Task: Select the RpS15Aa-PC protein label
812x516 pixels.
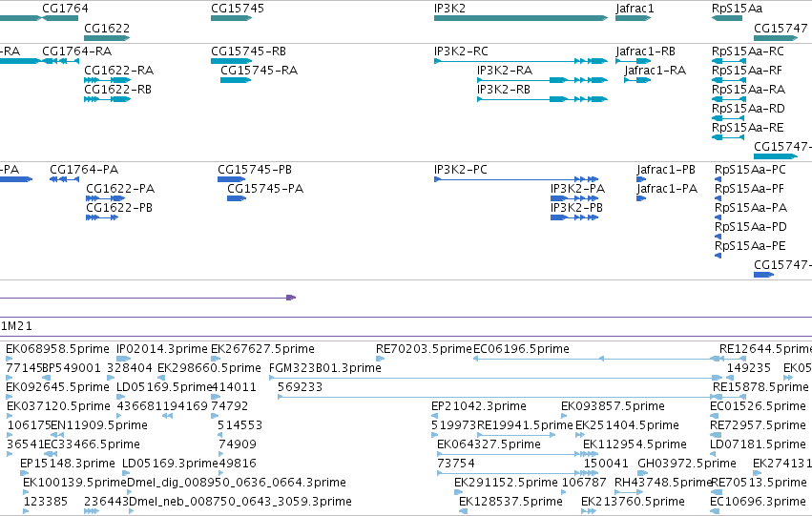Action: [x=750, y=170]
